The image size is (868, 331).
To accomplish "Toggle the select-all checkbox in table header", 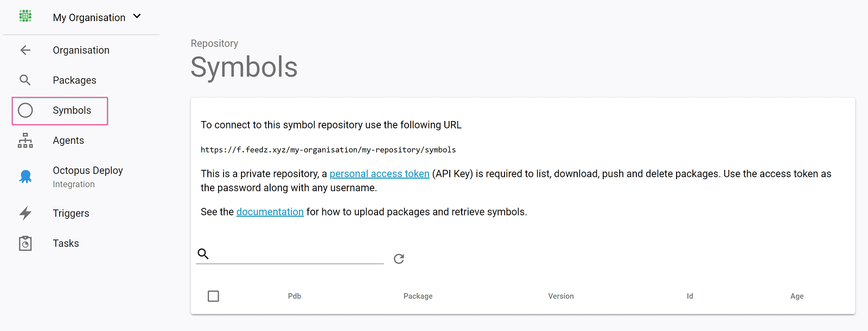I will [213, 296].
